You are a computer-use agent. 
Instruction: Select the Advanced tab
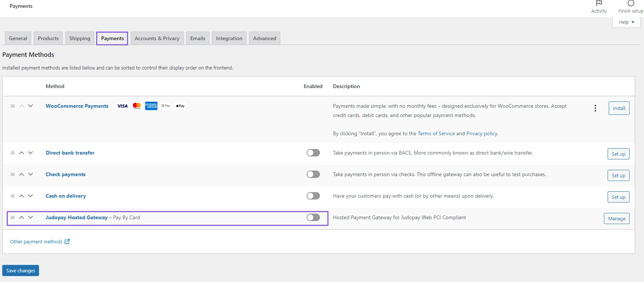(265, 38)
